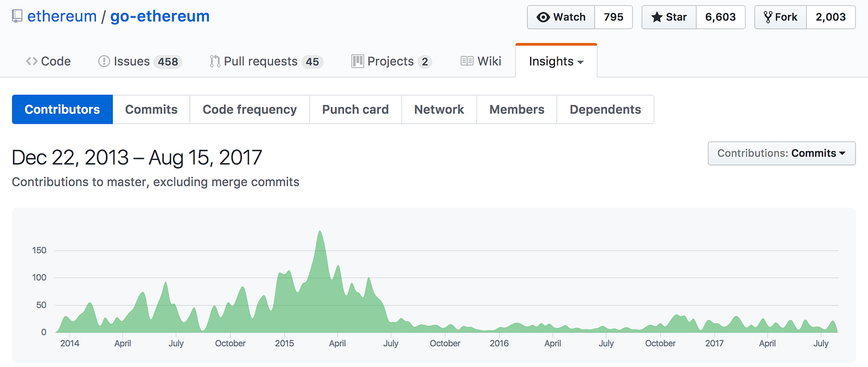Open the ethereum organization link
868x367 pixels.
click(62, 16)
